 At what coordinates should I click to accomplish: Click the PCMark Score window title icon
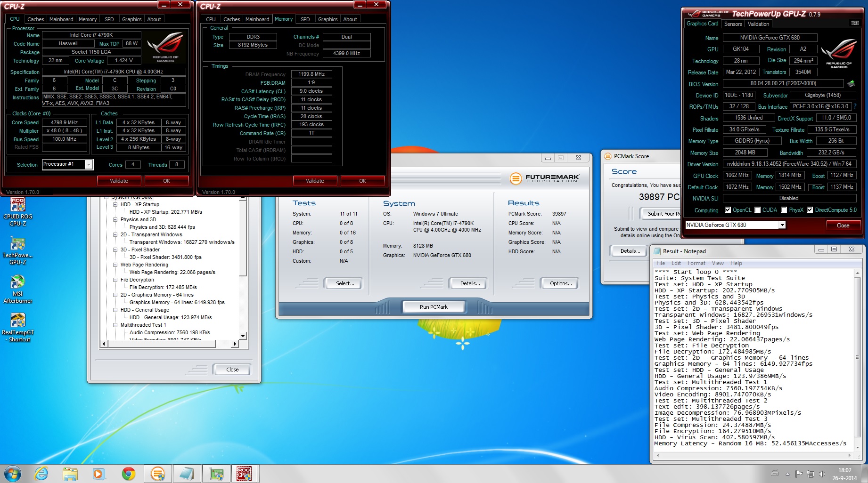(608, 156)
